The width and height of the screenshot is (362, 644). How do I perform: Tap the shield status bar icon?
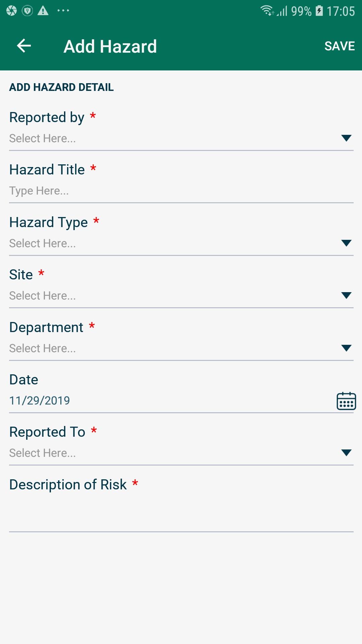(27, 11)
